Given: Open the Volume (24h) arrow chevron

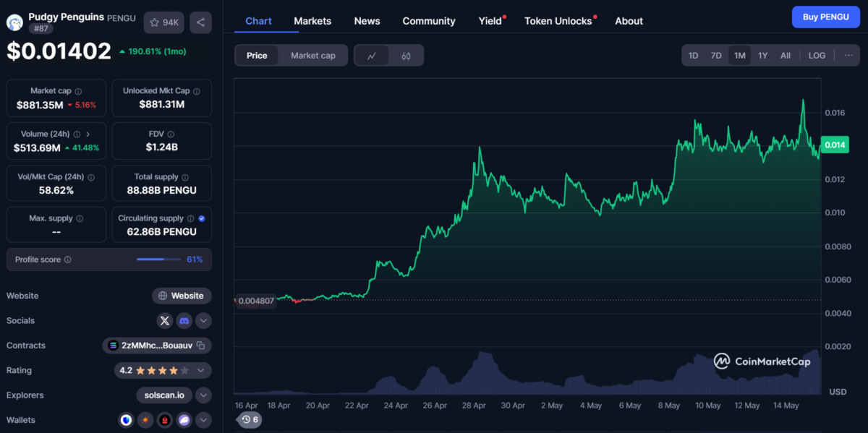Looking at the screenshot, I should [x=88, y=134].
